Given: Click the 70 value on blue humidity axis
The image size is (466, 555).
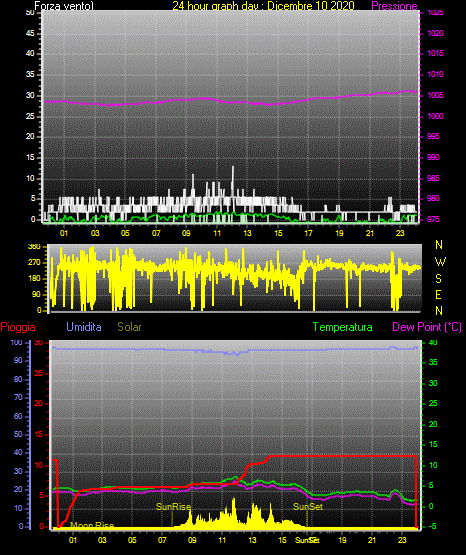Looking at the screenshot, I should (x=18, y=397).
